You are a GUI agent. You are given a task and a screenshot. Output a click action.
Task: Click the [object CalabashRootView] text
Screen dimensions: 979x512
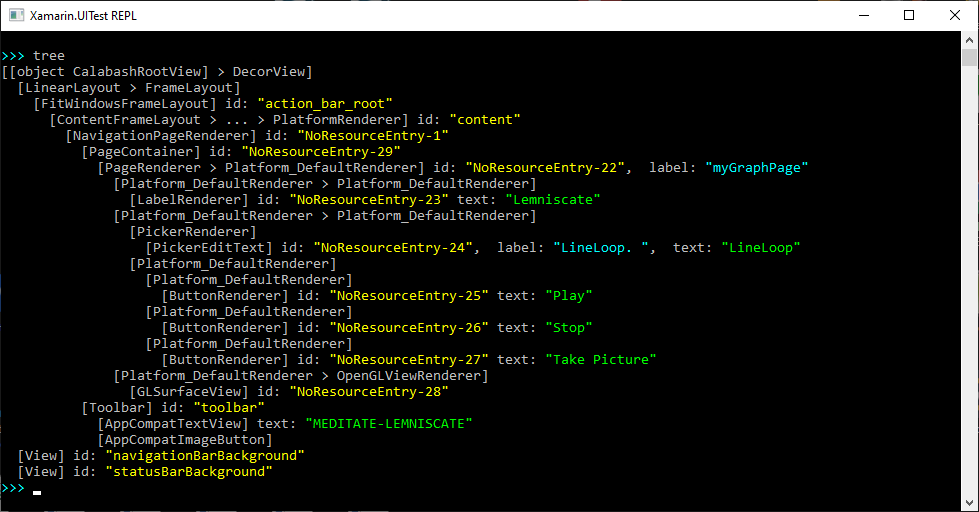[x=109, y=72]
